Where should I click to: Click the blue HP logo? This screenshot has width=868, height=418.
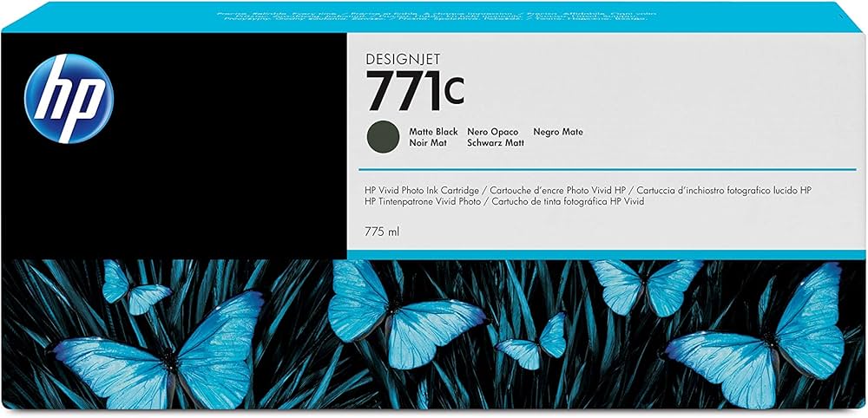(x=69, y=98)
